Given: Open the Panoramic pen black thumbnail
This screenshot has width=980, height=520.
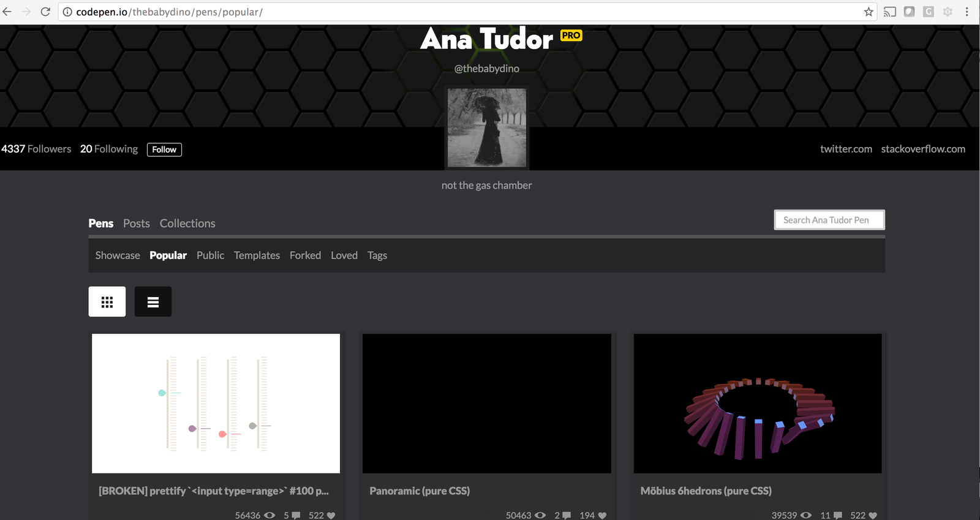Looking at the screenshot, I should (487, 403).
